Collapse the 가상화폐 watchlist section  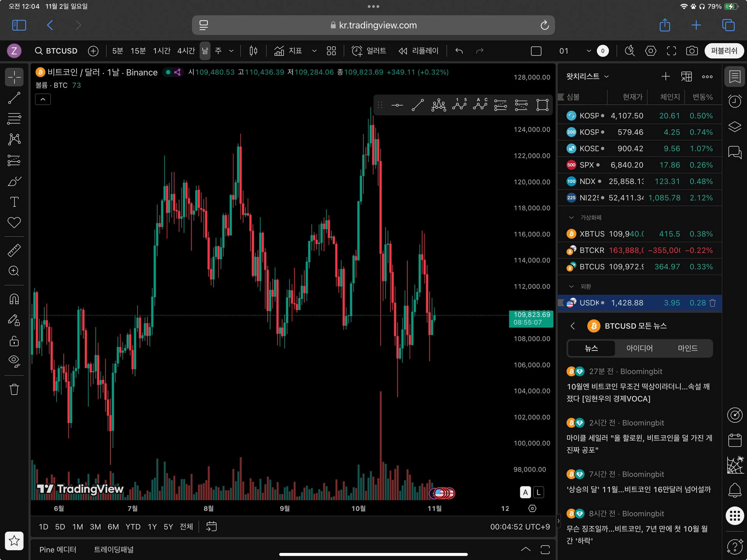pyautogui.click(x=571, y=218)
